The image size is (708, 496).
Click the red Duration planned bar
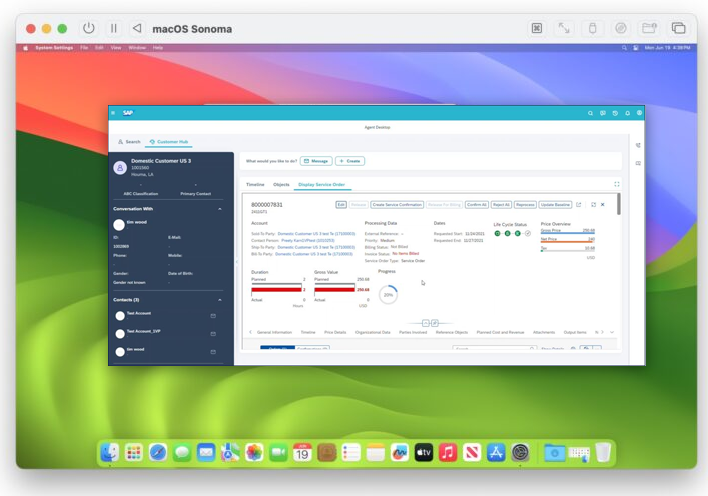(x=276, y=290)
